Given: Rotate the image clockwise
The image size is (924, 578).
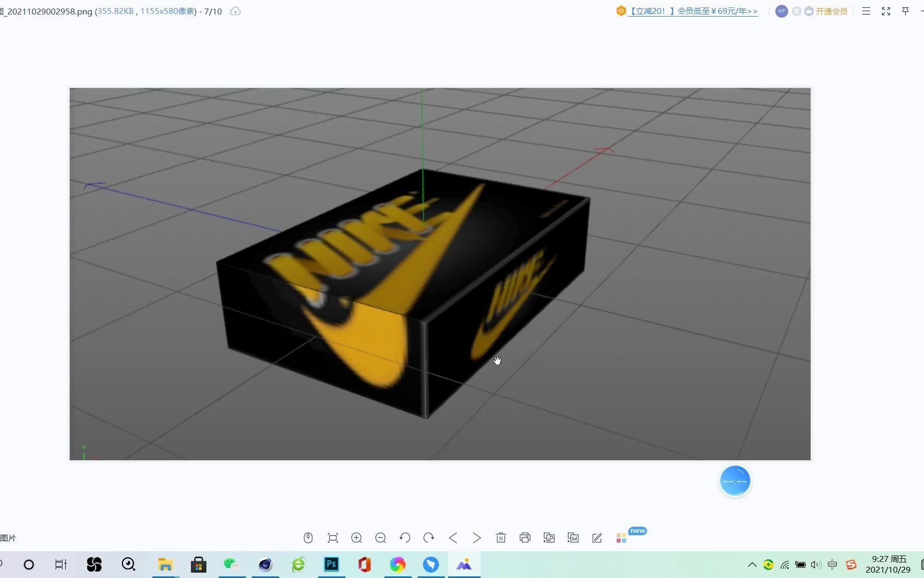Looking at the screenshot, I should pos(428,537).
